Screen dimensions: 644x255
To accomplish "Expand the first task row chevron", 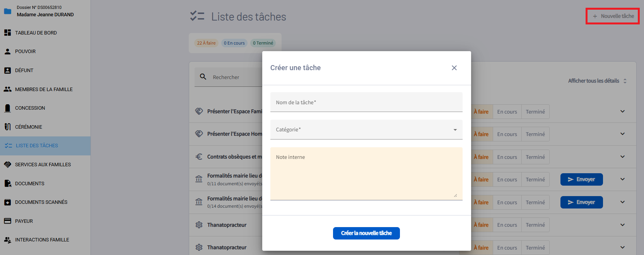I will pyautogui.click(x=622, y=112).
